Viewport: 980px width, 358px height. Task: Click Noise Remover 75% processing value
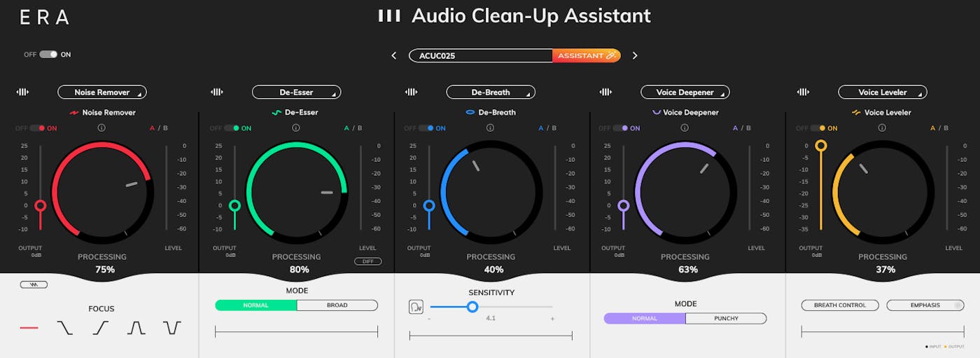(105, 270)
